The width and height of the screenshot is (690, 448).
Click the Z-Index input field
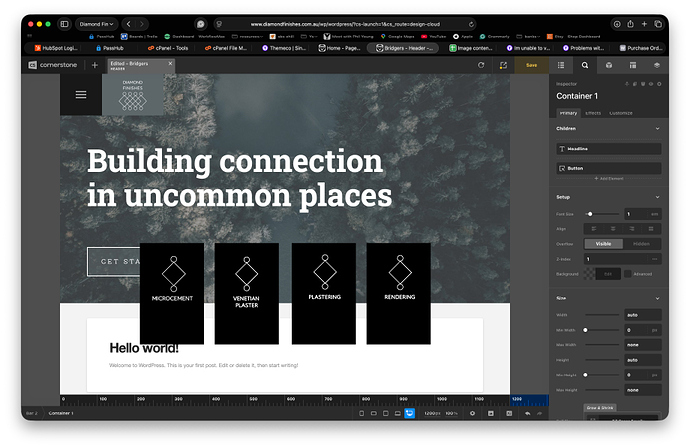click(x=621, y=259)
